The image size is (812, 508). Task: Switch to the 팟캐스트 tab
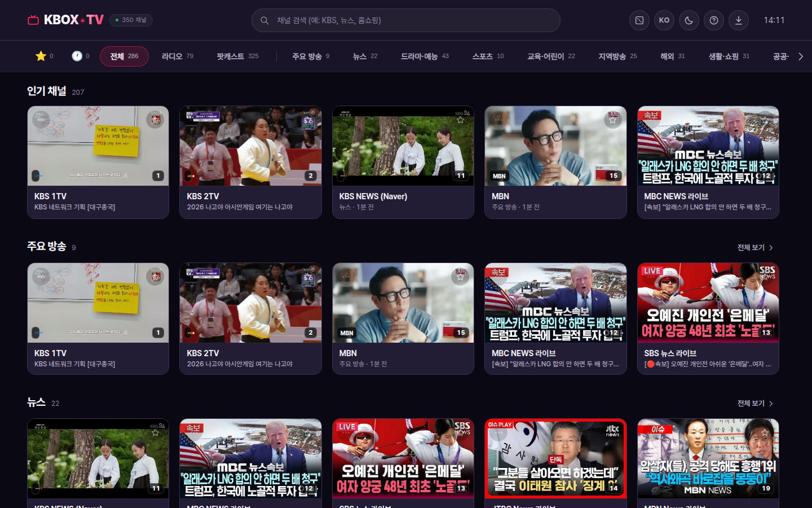(x=237, y=56)
